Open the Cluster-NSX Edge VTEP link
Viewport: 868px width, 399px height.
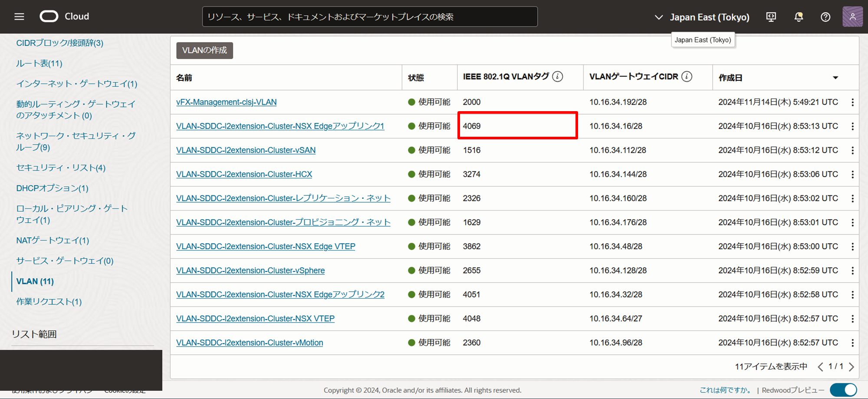(266, 246)
